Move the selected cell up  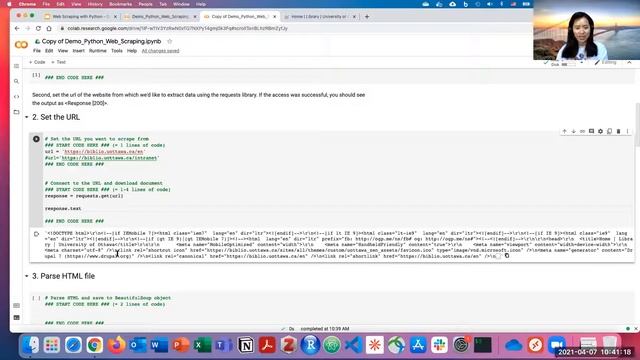click(564, 131)
